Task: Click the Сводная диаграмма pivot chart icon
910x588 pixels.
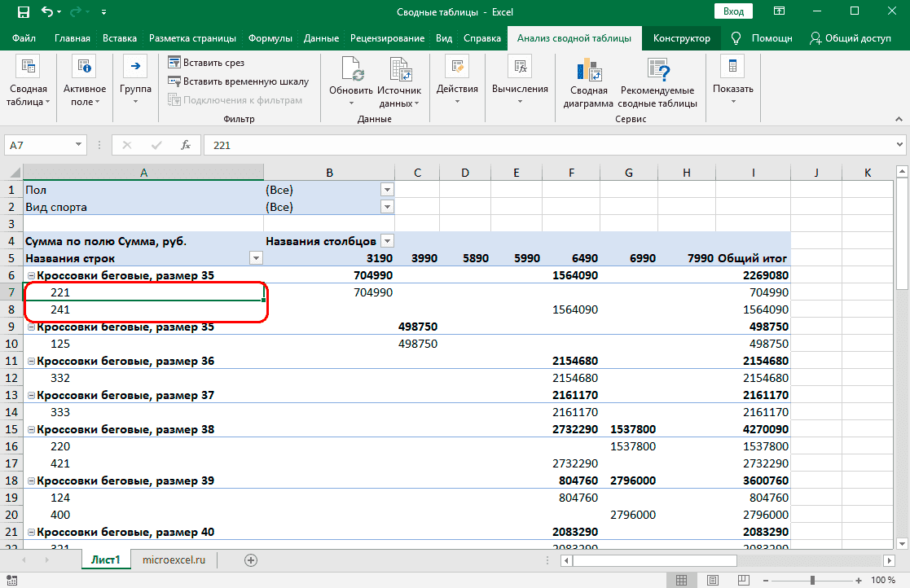Action: (588, 71)
